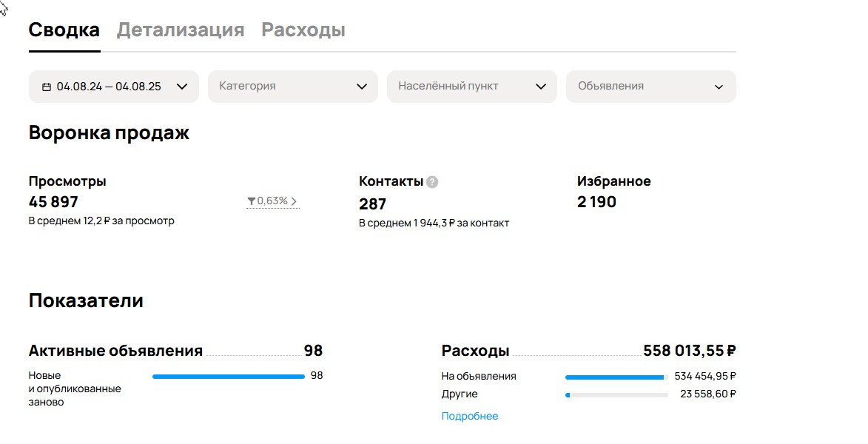Click the Просмотры value 45 897
Viewport: 868px width, 444px height.
(x=53, y=202)
